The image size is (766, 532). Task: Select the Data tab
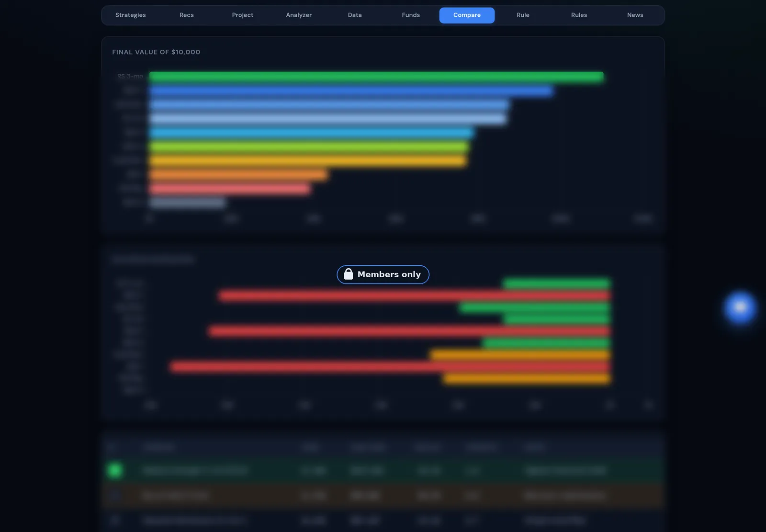pyautogui.click(x=355, y=15)
